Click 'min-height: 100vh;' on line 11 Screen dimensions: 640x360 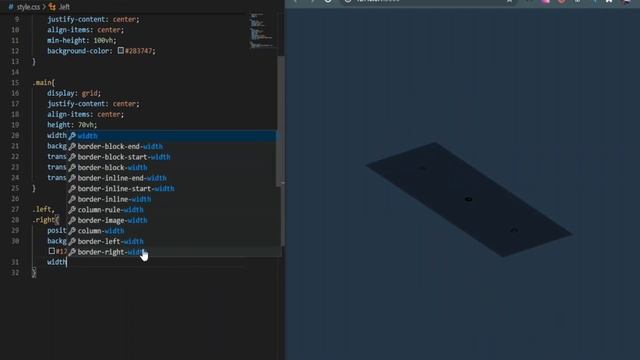(82, 40)
